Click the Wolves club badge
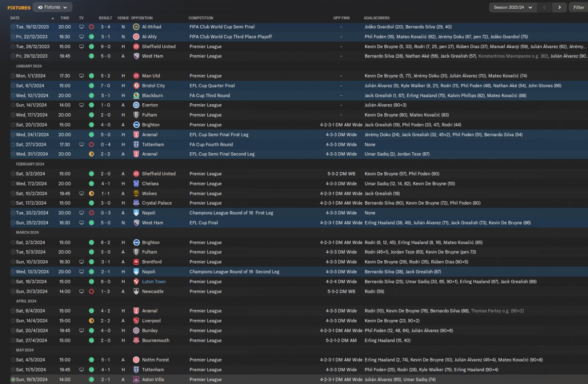The image size is (588, 384). tap(136, 194)
